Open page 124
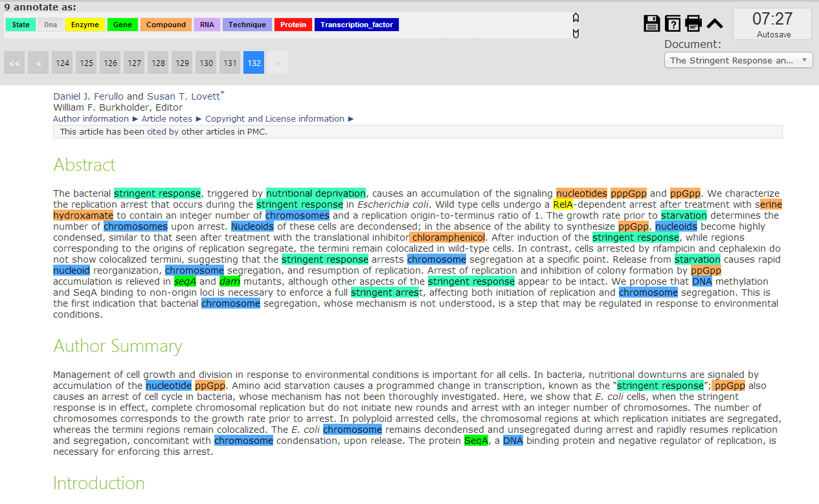Image resolution: width=819 pixels, height=504 pixels. click(x=62, y=63)
